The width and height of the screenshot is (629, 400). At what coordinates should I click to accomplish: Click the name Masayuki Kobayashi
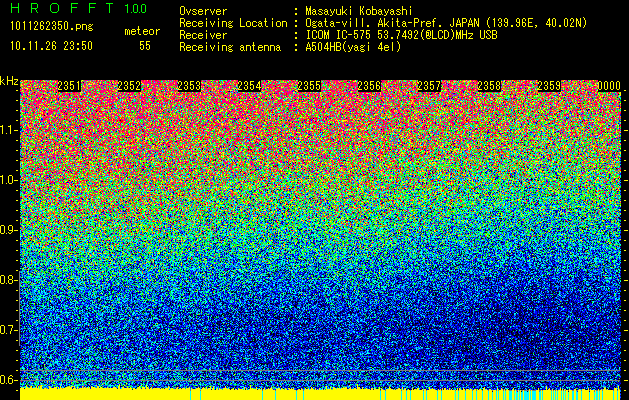(x=359, y=11)
